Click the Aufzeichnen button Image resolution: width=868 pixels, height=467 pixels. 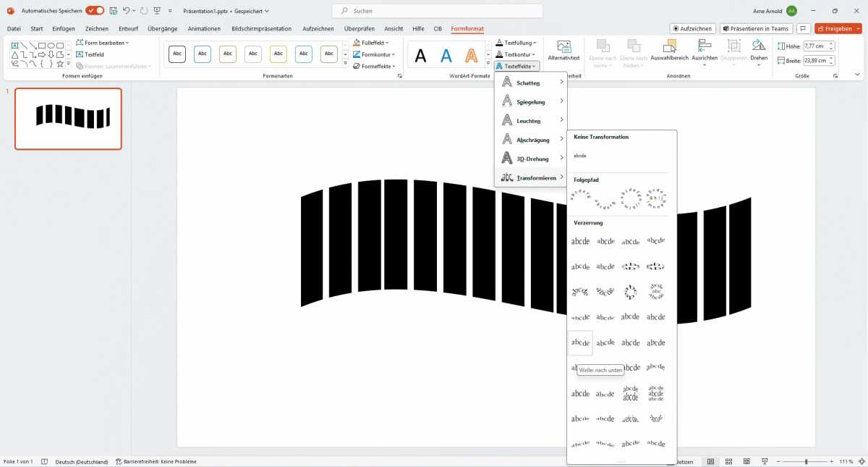pos(692,28)
